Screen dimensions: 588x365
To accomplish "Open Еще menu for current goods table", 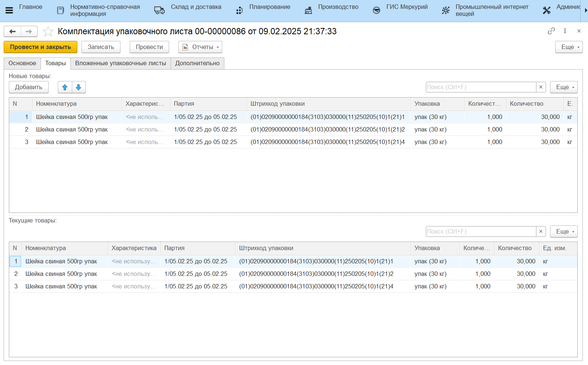I will (563, 232).
